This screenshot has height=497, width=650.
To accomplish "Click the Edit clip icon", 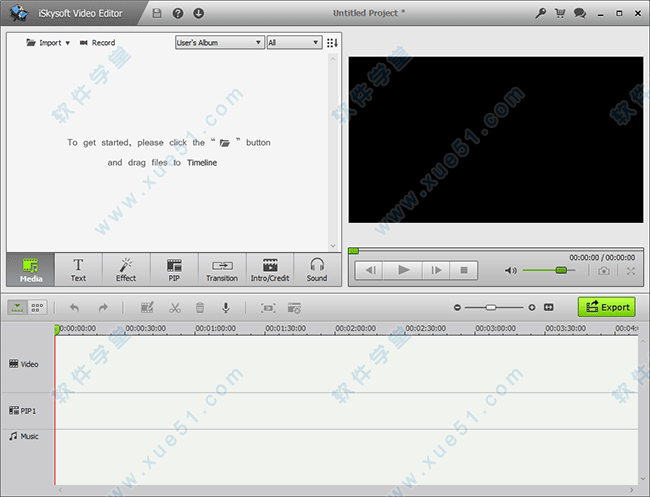I will click(x=147, y=308).
